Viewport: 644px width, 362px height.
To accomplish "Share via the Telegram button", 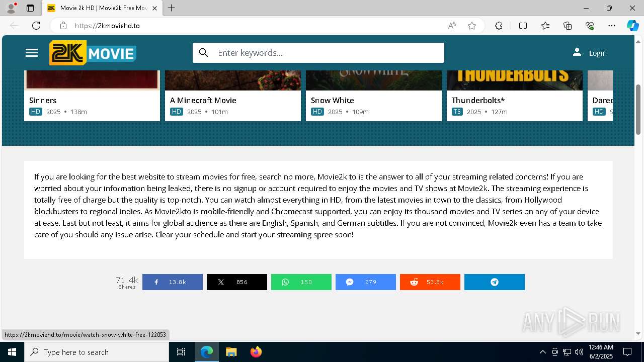I will (495, 282).
